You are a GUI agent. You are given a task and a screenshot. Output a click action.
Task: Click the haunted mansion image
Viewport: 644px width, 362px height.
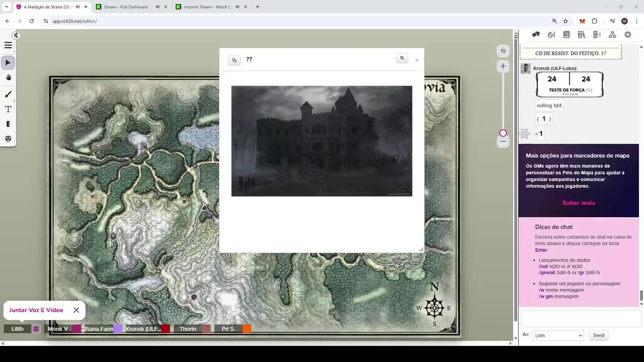[321, 141]
